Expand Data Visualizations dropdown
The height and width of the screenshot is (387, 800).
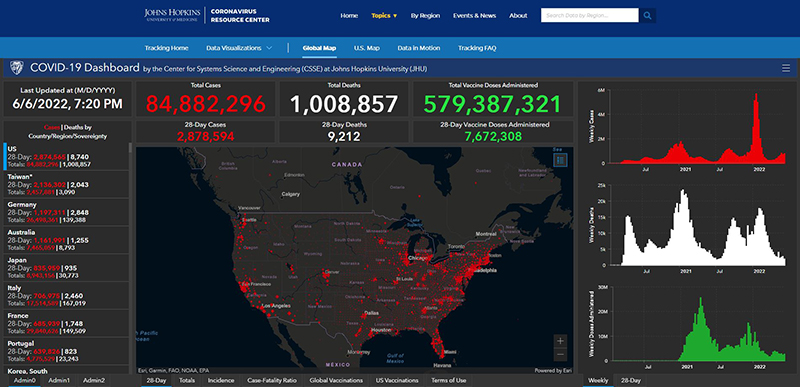pos(239,48)
